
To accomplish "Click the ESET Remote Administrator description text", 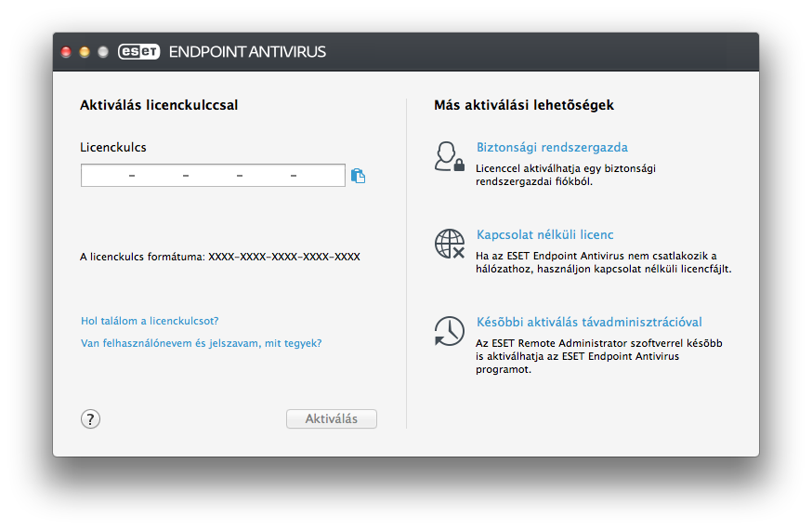I will (598, 356).
